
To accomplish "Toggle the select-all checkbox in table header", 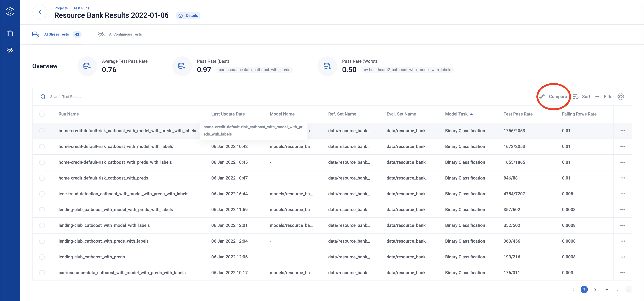I will click(x=42, y=114).
